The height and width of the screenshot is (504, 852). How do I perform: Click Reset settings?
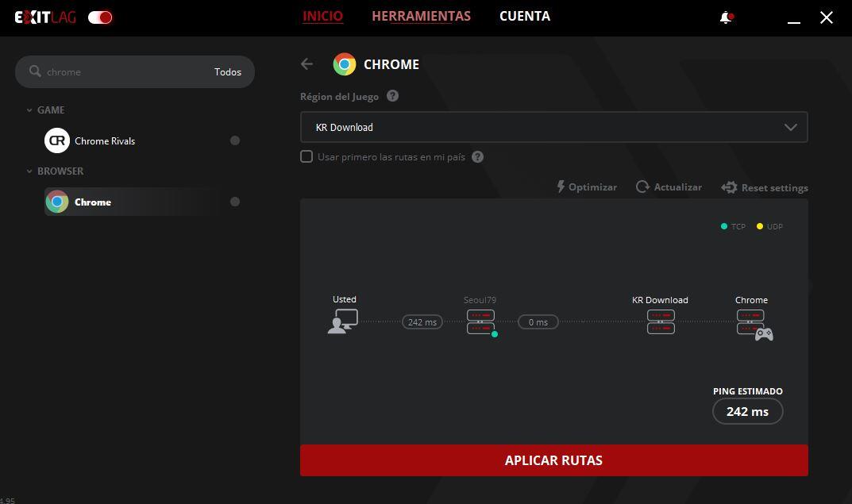point(765,187)
